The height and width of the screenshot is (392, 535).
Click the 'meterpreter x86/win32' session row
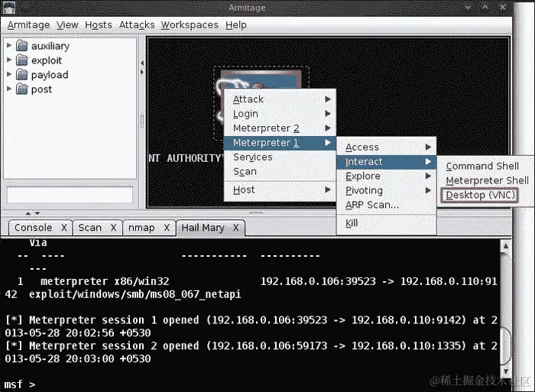point(251,281)
